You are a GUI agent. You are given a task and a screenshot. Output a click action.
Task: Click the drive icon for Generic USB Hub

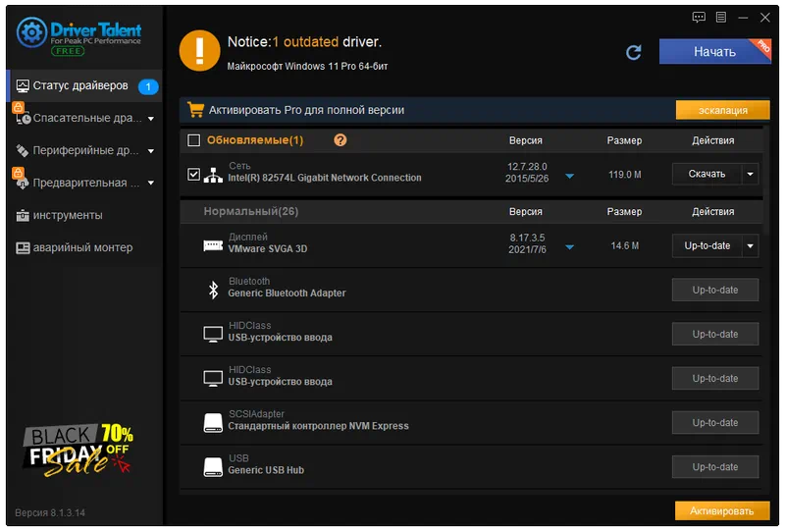pyautogui.click(x=213, y=467)
